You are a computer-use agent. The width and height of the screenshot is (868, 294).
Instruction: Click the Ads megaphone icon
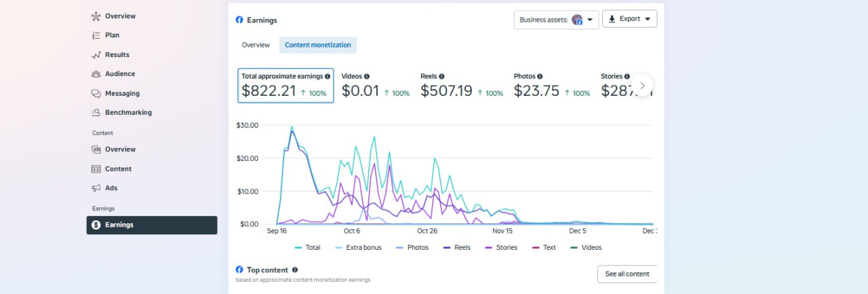point(96,188)
